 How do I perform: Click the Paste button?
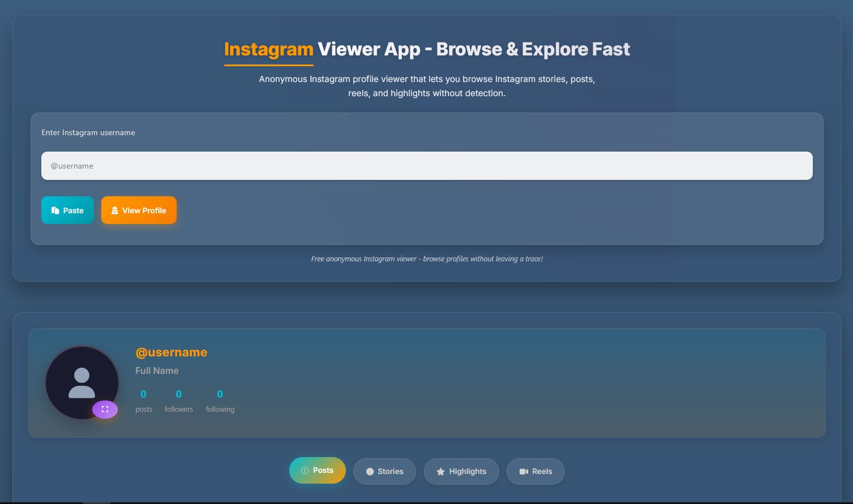[x=67, y=210]
